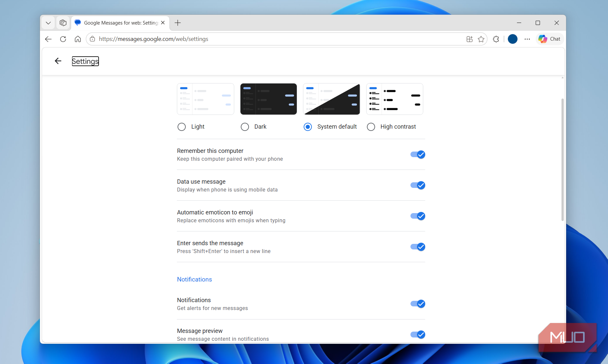This screenshot has height=364, width=608.
Task: Pick the High contrast preview thumbnail
Action: coord(395,99)
